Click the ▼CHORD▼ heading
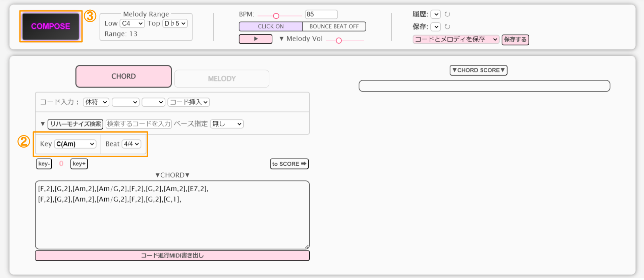The height and width of the screenshot is (280, 644). click(172, 175)
